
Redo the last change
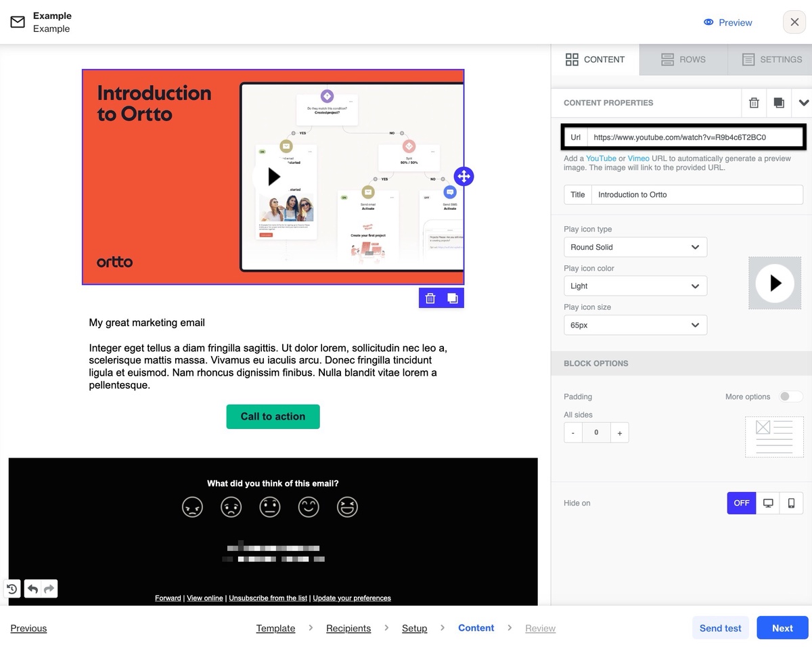coord(49,589)
